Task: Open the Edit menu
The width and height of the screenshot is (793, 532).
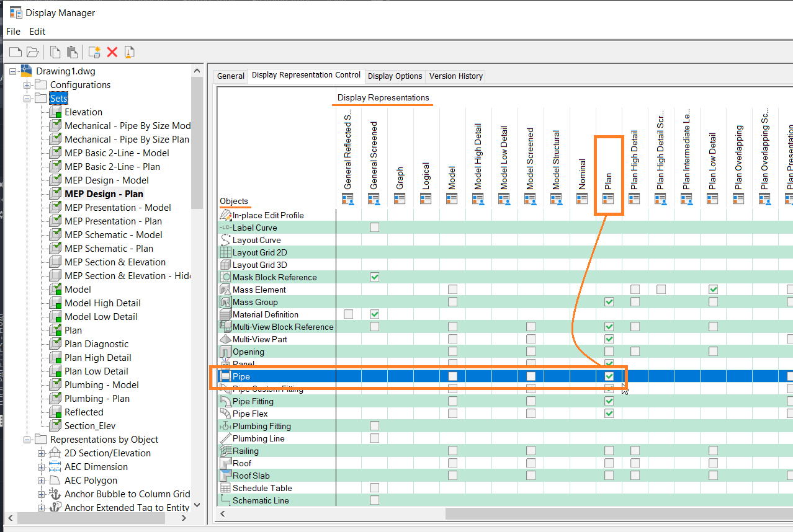Action: (x=37, y=31)
